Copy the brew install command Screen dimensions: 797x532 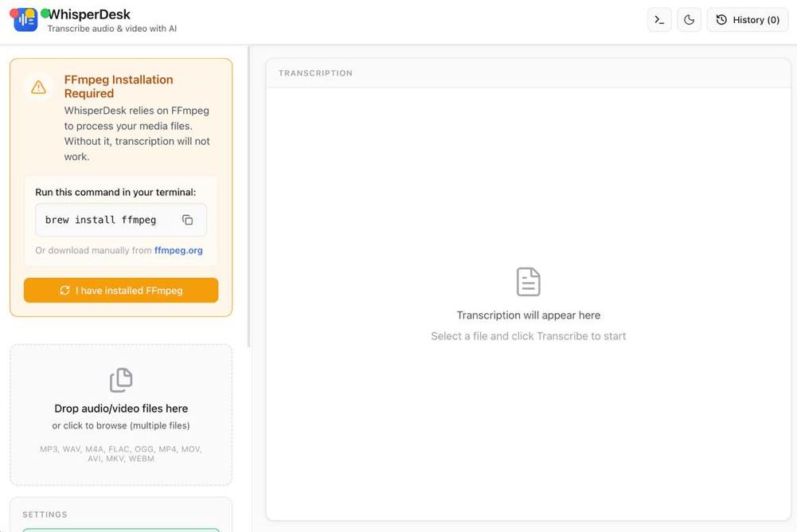[188, 220]
